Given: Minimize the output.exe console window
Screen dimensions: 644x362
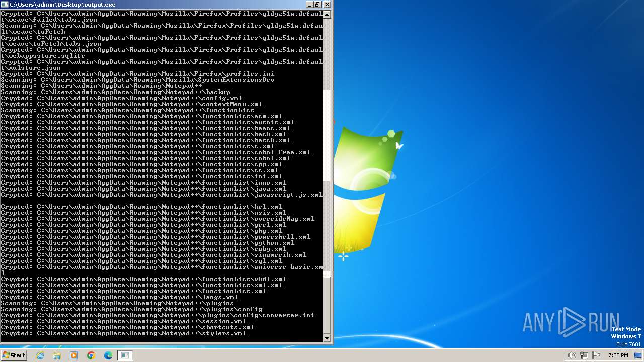Looking at the screenshot, I should tap(308, 4).
